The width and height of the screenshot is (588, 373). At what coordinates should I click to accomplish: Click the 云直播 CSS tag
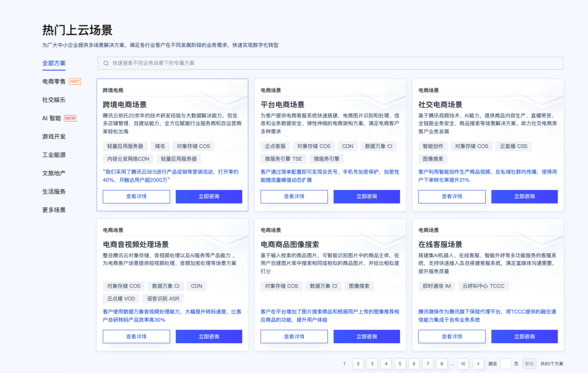pos(514,146)
